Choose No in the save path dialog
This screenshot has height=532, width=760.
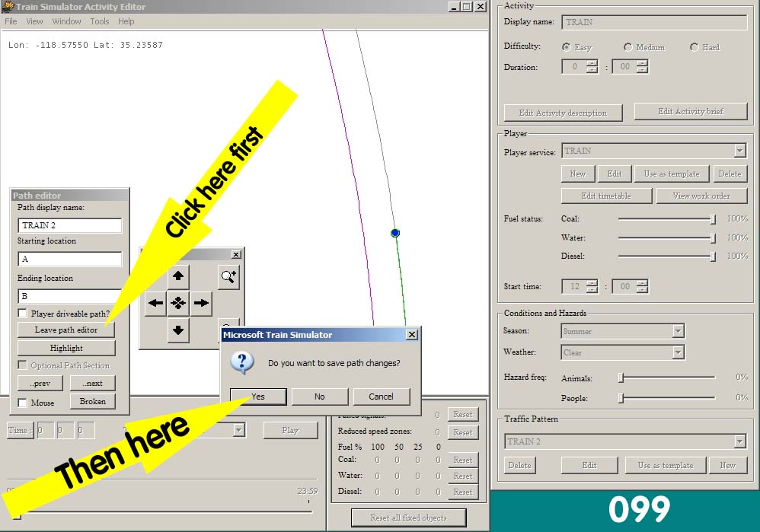[320, 397]
